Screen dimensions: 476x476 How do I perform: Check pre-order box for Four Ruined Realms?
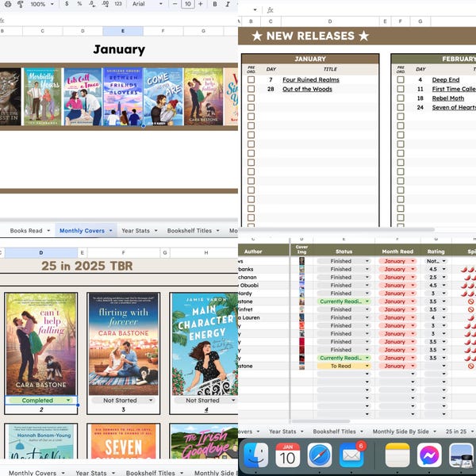[251, 79]
